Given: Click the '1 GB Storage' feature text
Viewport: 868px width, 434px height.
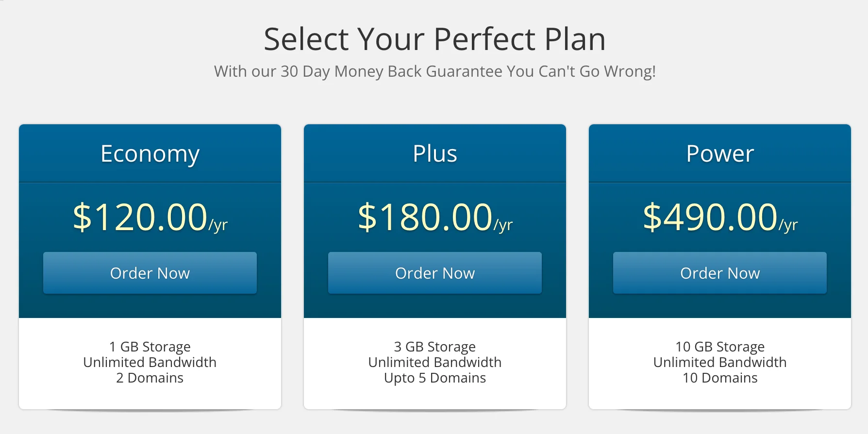Looking at the screenshot, I should (150, 347).
